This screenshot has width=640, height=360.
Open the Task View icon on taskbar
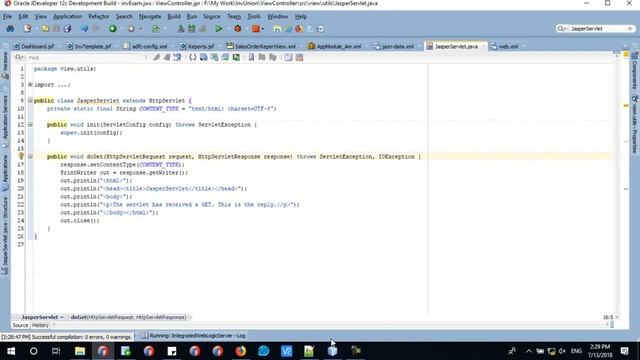pyautogui.click(x=56, y=351)
